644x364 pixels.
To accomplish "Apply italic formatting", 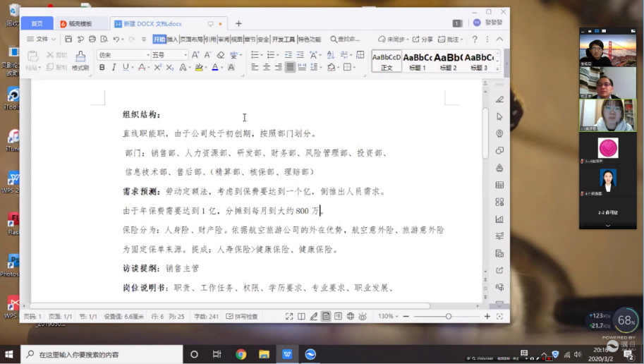I will tap(114, 68).
